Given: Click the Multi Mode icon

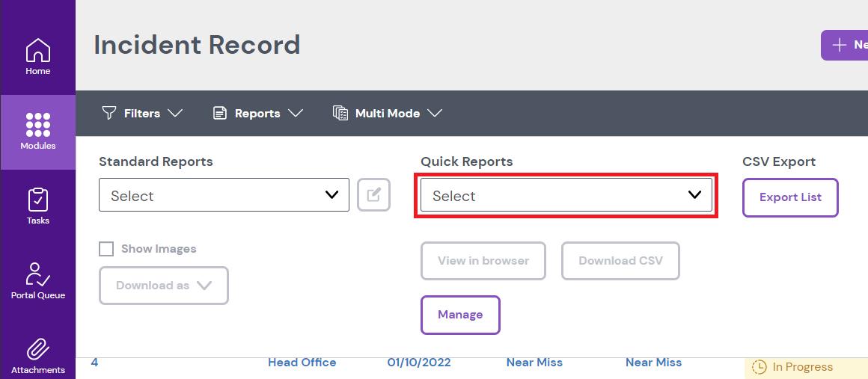Looking at the screenshot, I should 340,113.
